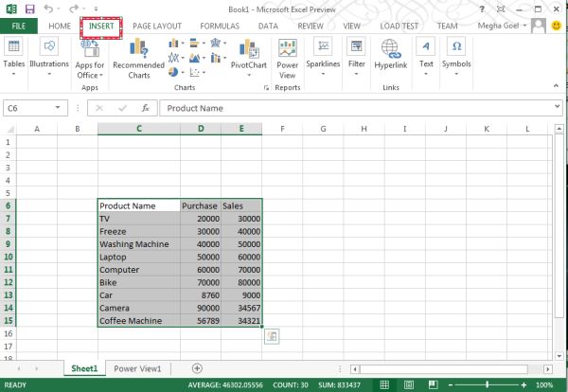The height and width of the screenshot is (392, 568).
Task: Click the Select All corner button
Action: click(x=10, y=129)
